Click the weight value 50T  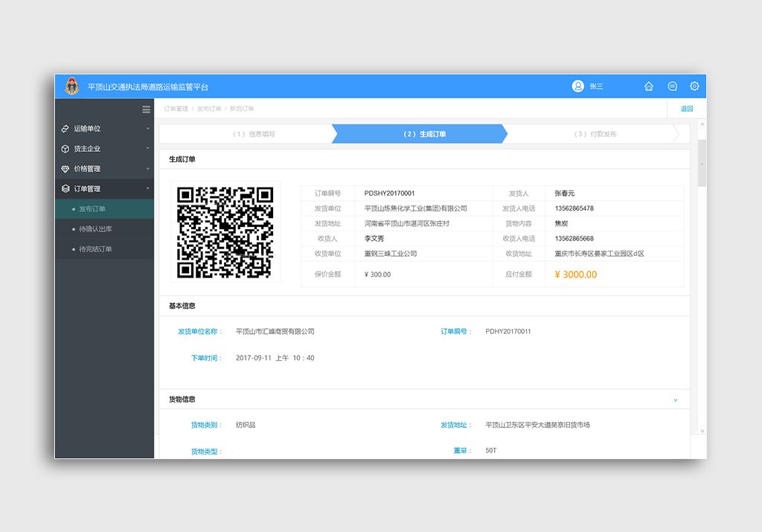click(491, 450)
